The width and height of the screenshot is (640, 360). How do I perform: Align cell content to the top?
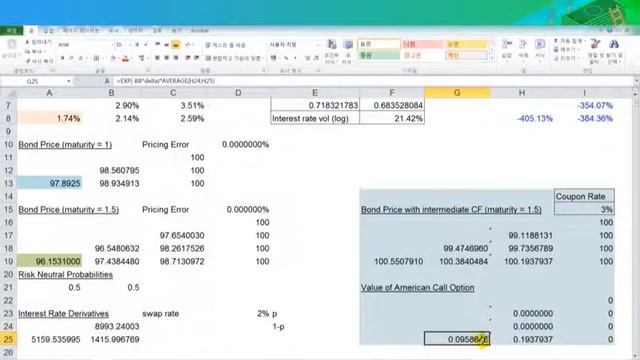pos(157,44)
